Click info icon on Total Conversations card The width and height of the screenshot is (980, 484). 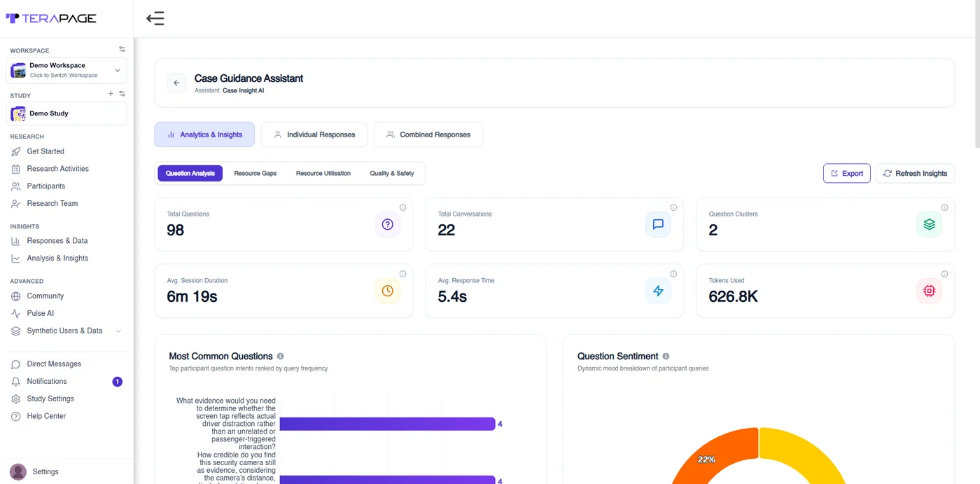pos(673,207)
